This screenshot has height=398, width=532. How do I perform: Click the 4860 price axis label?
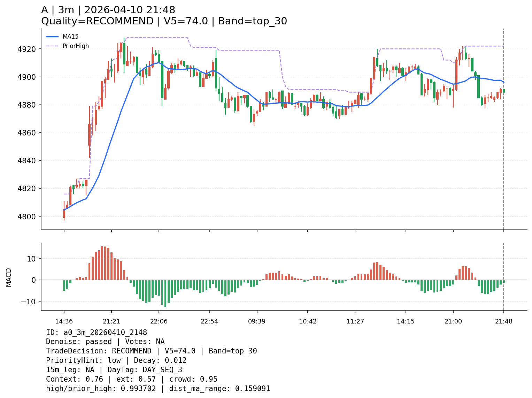[27, 133]
